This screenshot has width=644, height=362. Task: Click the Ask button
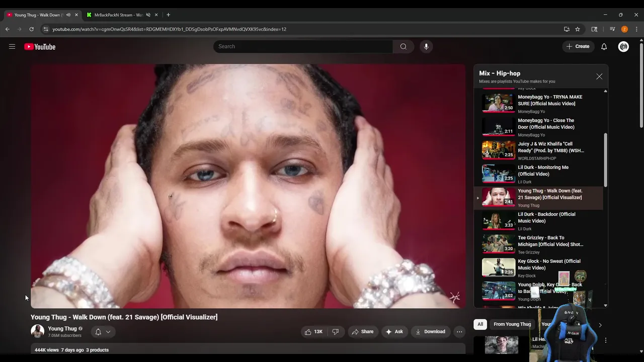pos(394,332)
